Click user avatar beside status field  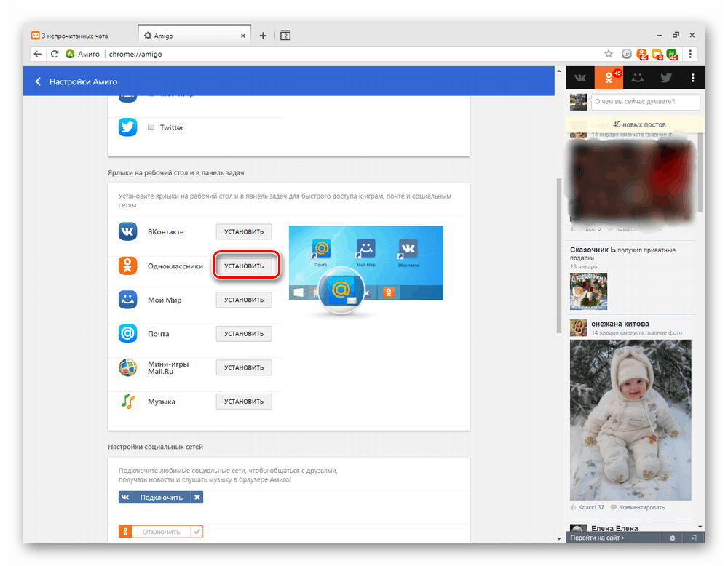coord(579,102)
